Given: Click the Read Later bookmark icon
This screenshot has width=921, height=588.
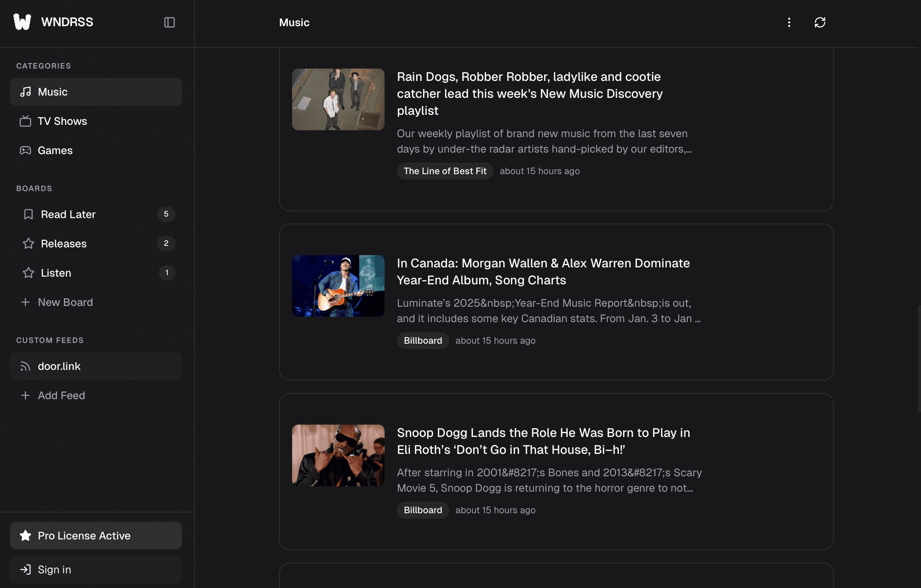Looking at the screenshot, I should (x=29, y=214).
